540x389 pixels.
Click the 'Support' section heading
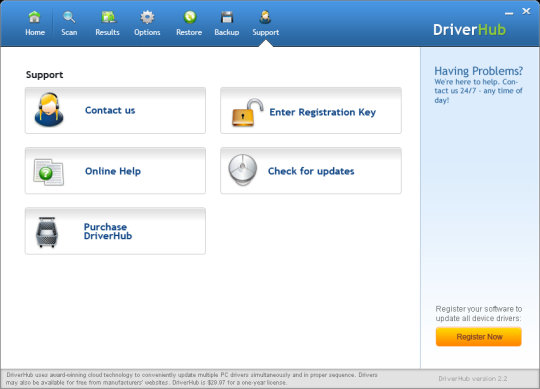44,75
